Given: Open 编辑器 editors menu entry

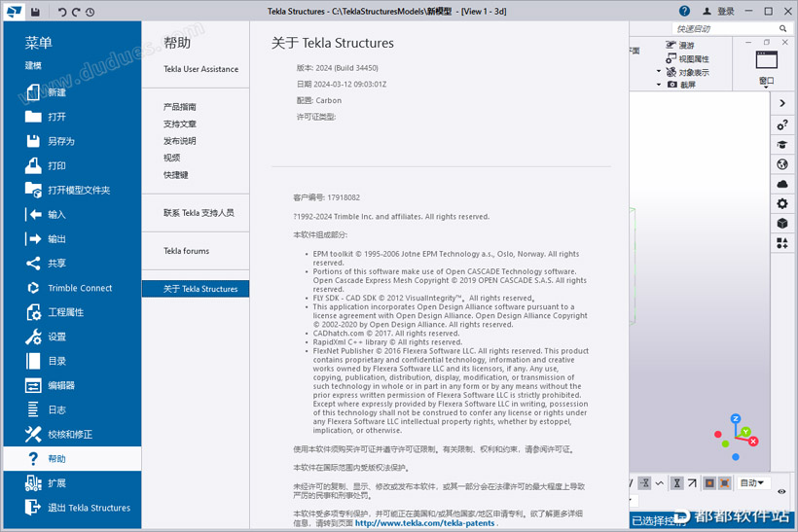Looking at the screenshot, I should [x=72, y=385].
